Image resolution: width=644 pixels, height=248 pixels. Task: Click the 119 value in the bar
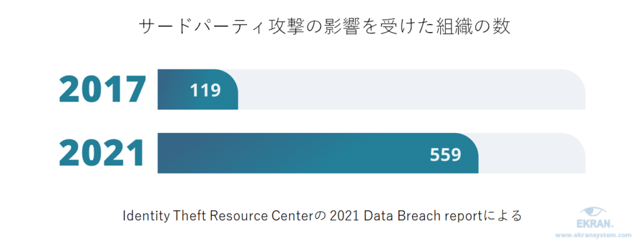(206, 90)
